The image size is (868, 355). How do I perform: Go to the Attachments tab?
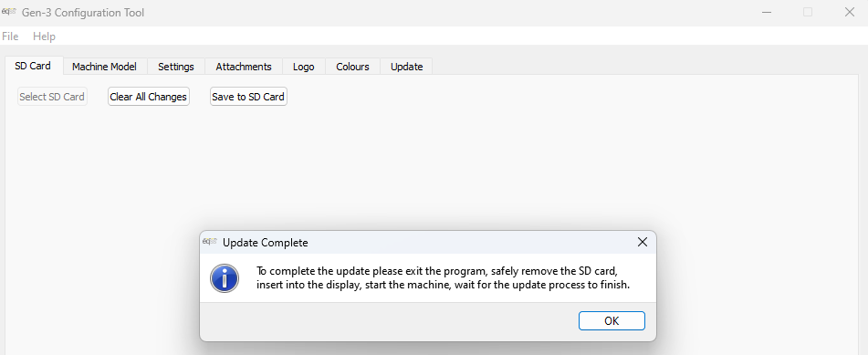244,67
